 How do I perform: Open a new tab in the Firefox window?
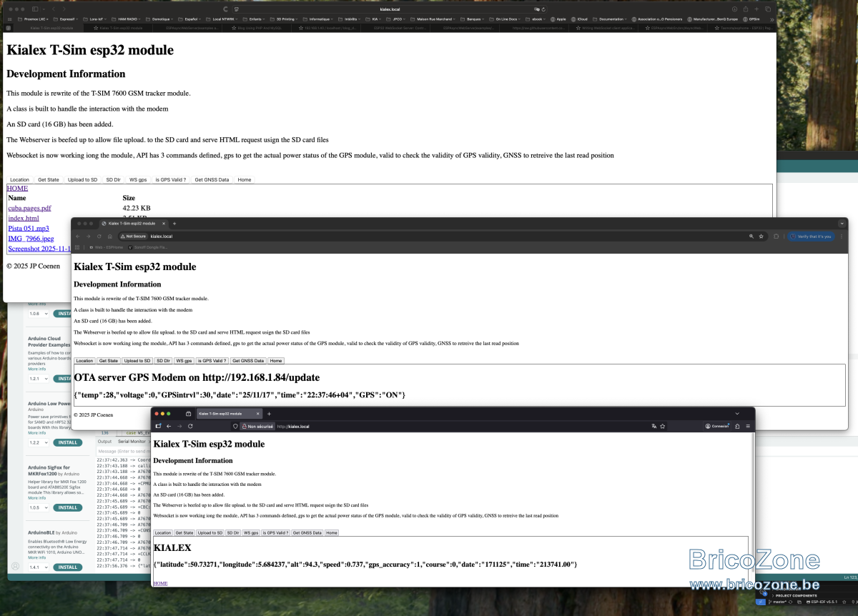pos(269,414)
